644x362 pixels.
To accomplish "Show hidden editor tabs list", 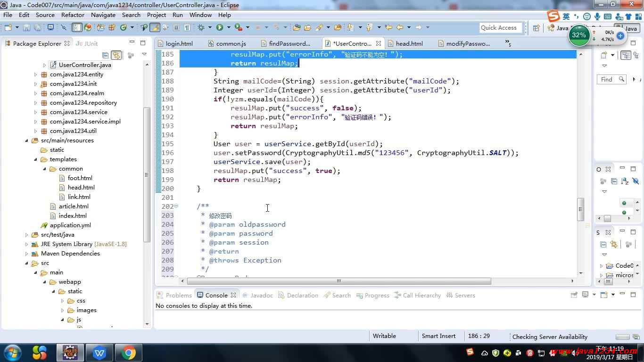I will (x=508, y=43).
